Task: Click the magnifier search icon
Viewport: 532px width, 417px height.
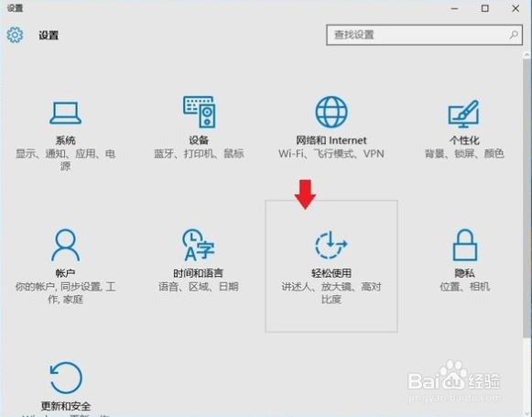Action: tap(514, 35)
